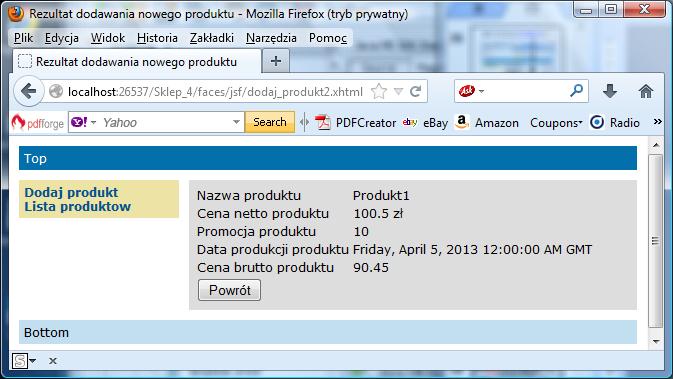This screenshot has width=673, height=379.
Task: Open the Narzędzia menu
Action: click(271, 38)
